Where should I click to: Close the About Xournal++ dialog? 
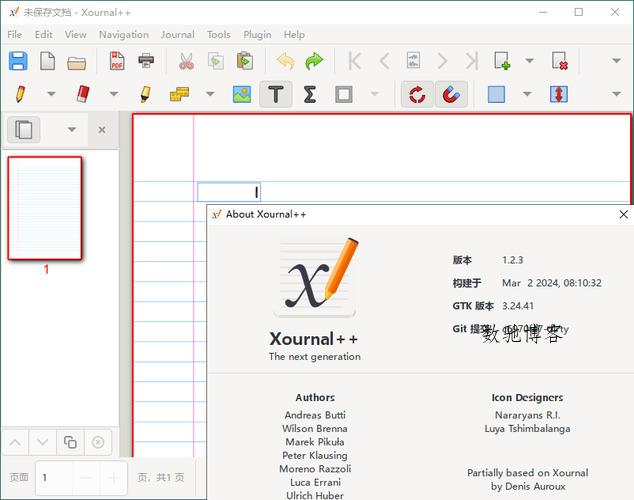point(623,214)
